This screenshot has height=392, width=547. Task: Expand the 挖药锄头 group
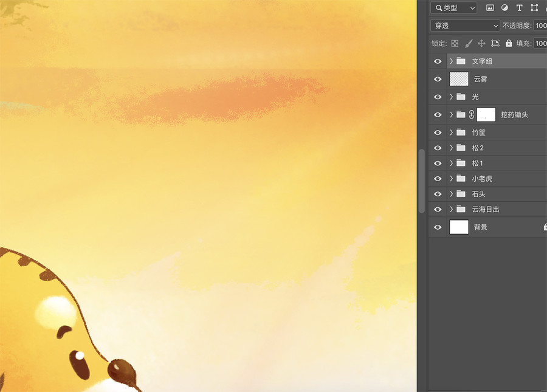coord(452,114)
